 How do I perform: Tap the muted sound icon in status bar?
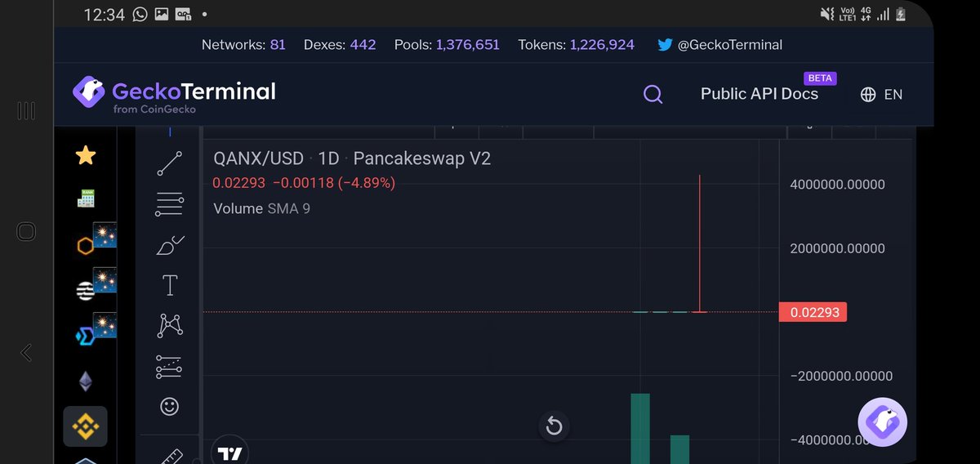[826, 15]
